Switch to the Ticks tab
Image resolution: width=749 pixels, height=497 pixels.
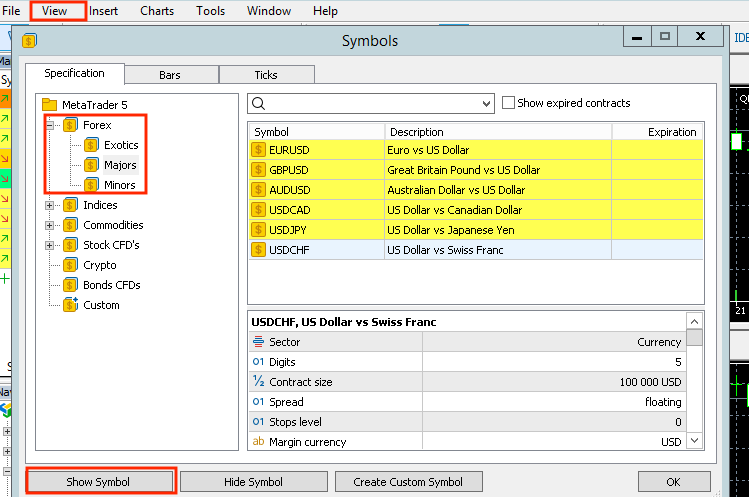tap(266, 75)
